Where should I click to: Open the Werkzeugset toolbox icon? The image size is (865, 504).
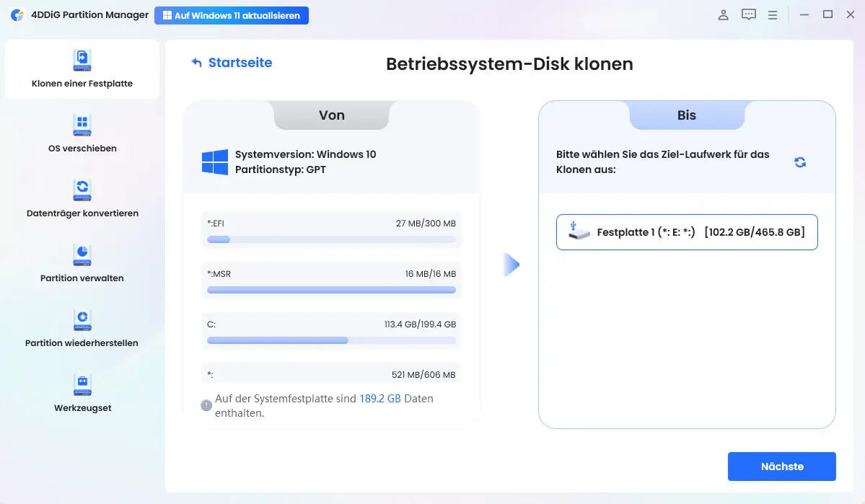point(82,385)
